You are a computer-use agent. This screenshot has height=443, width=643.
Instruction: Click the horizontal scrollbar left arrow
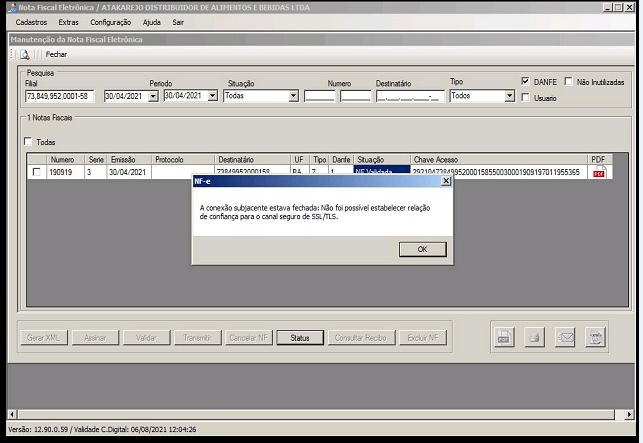[x=12, y=414]
